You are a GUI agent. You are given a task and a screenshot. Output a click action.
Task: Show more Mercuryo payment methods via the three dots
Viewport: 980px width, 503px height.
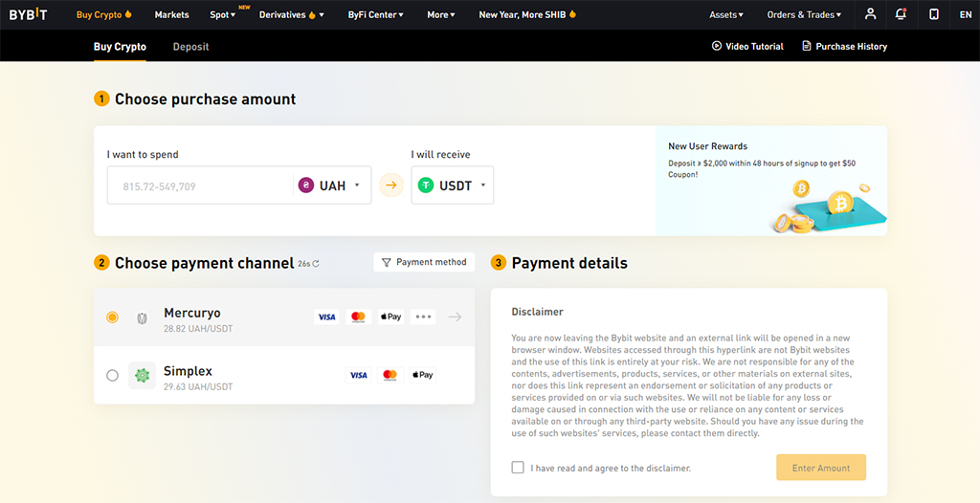[x=423, y=317]
